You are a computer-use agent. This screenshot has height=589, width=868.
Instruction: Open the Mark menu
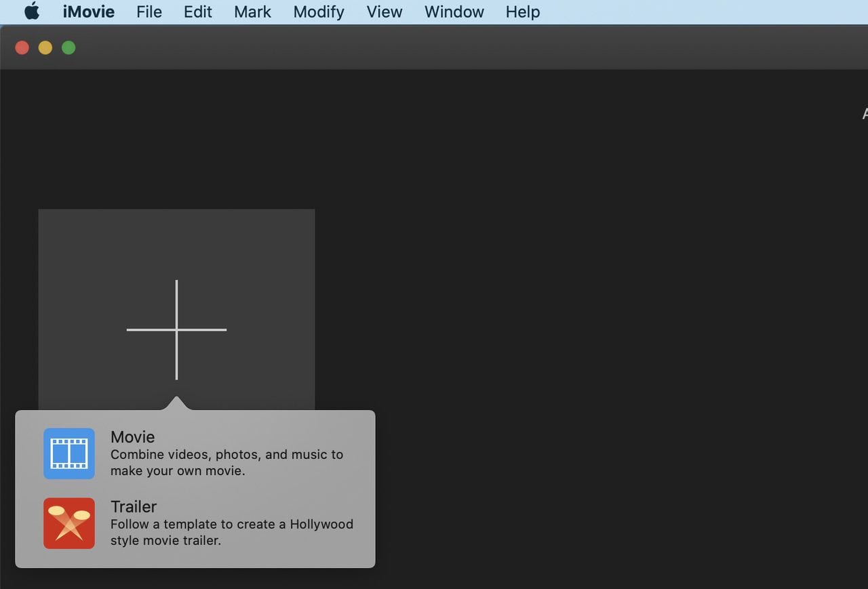coord(253,12)
